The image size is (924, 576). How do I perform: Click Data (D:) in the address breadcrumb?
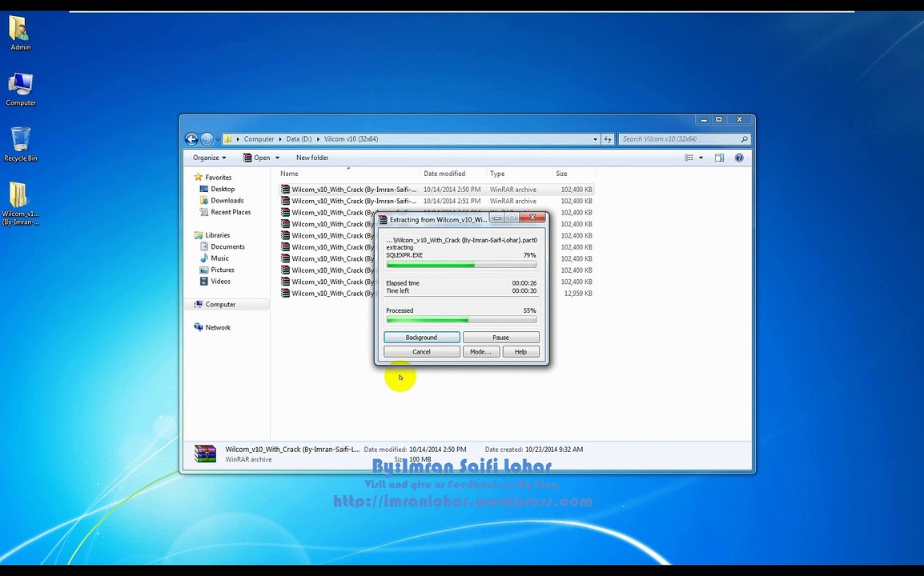tap(299, 139)
